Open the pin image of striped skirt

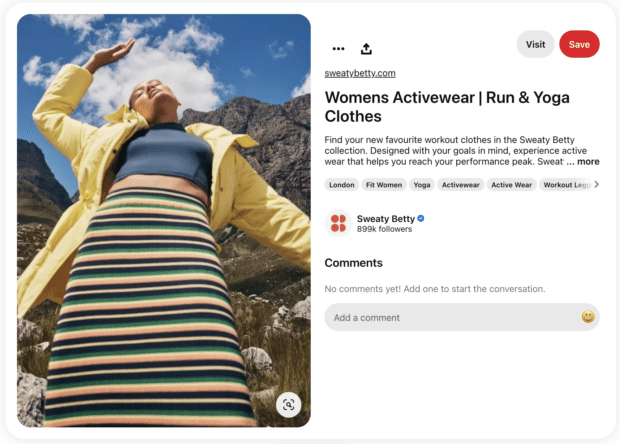[x=164, y=221]
